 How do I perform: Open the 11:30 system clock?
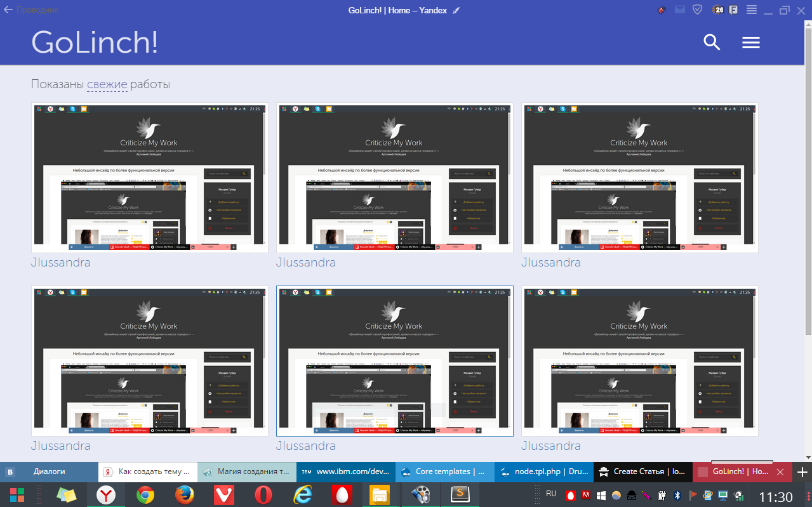point(776,497)
